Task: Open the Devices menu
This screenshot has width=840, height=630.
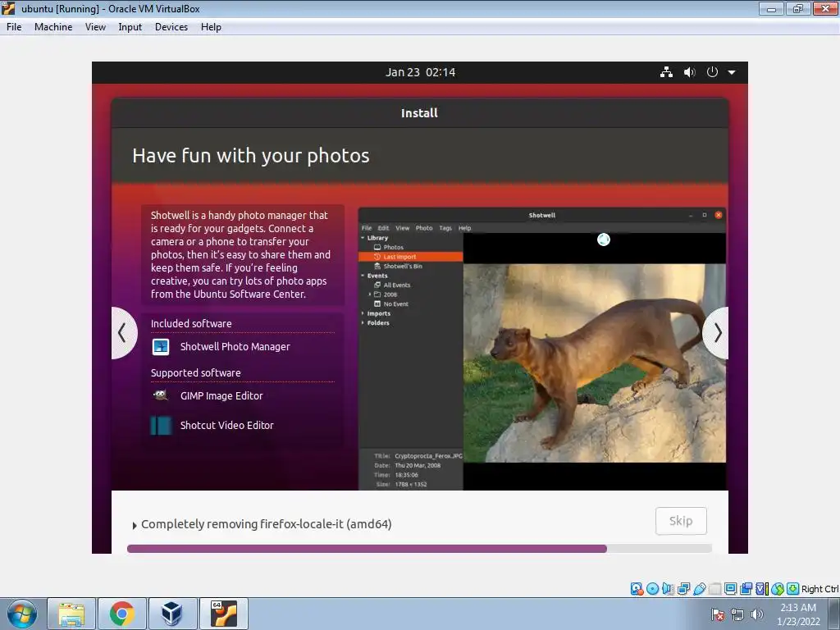Action: 171,27
